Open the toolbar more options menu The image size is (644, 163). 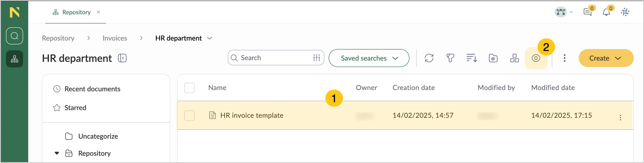[x=564, y=58]
